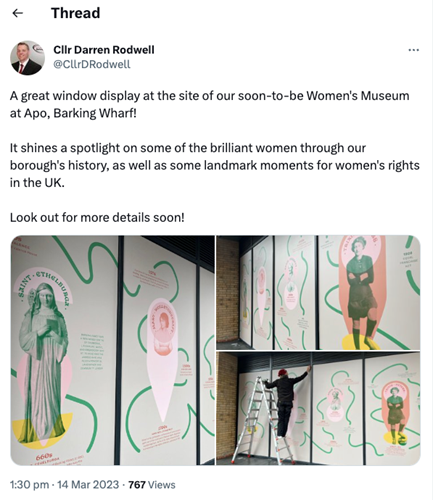Click the 14 Mar 2023 date
Screen dimensions: 433x500
88,484
